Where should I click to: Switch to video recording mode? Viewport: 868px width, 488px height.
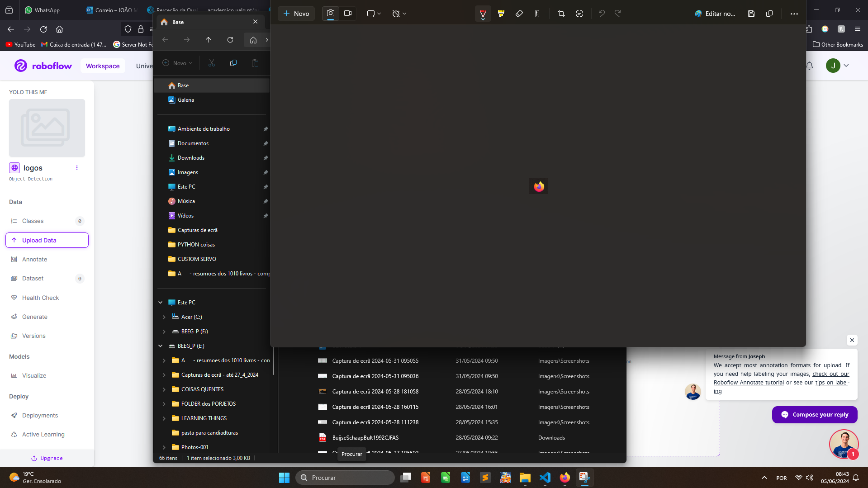(348, 14)
